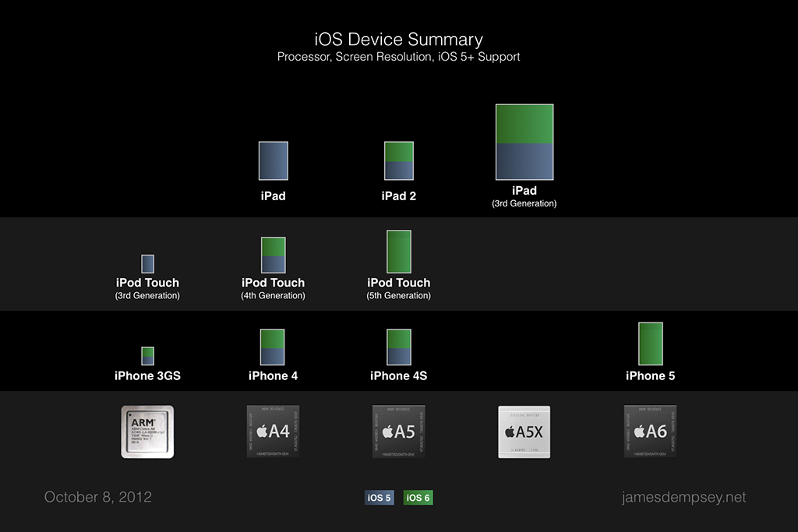Image resolution: width=798 pixels, height=532 pixels.
Task: Click the iPhone 3GS label
Action: pos(147,376)
